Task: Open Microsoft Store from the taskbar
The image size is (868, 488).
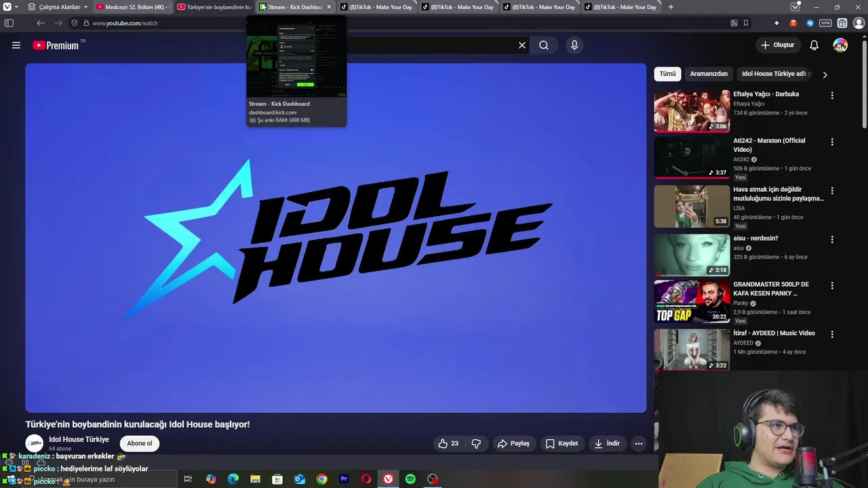Action: (x=277, y=479)
